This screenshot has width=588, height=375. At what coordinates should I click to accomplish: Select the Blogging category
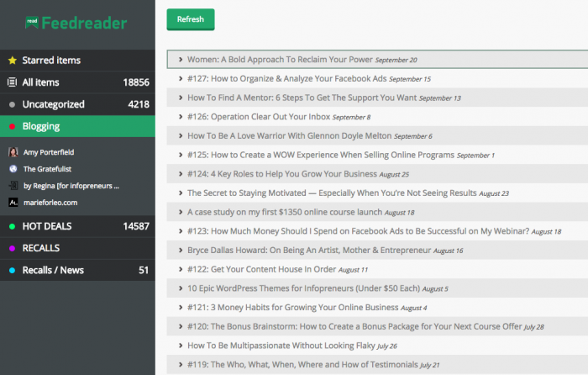pyautogui.click(x=77, y=126)
